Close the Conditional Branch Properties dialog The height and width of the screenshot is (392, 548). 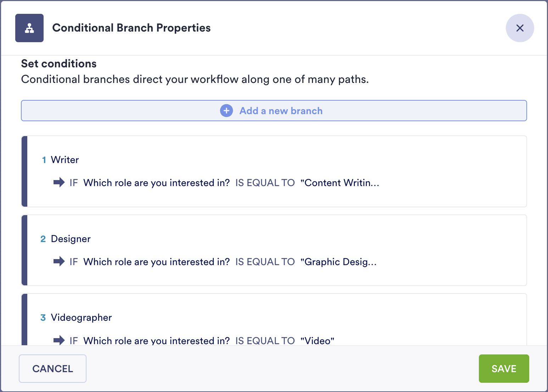click(x=520, y=28)
